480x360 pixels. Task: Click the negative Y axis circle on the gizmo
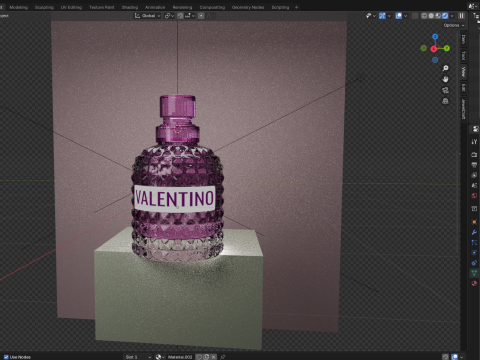(x=423, y=48)
